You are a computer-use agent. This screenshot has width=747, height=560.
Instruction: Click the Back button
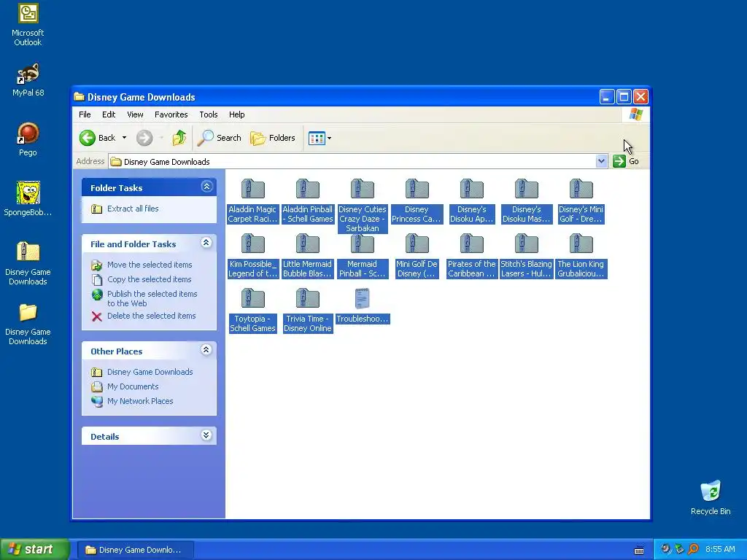97,138
